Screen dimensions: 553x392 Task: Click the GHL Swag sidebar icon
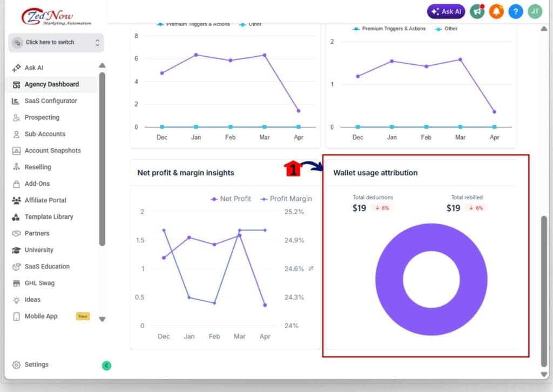(x=16, y=283)
